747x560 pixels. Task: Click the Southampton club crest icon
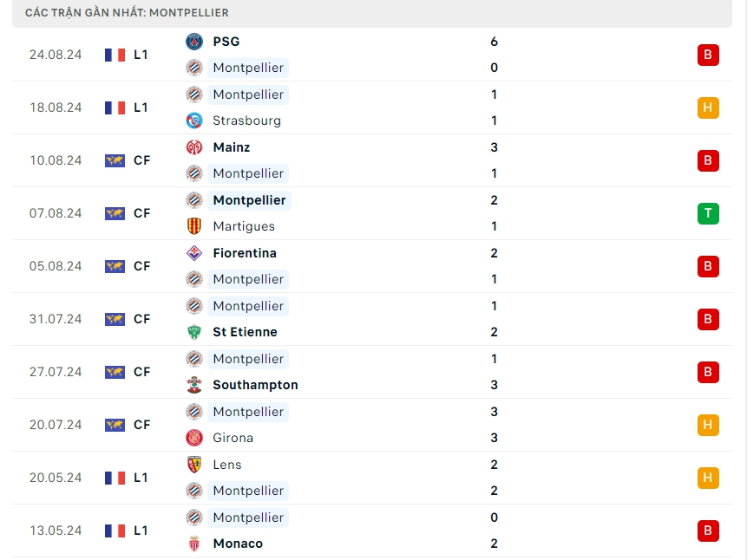[194, 385]
